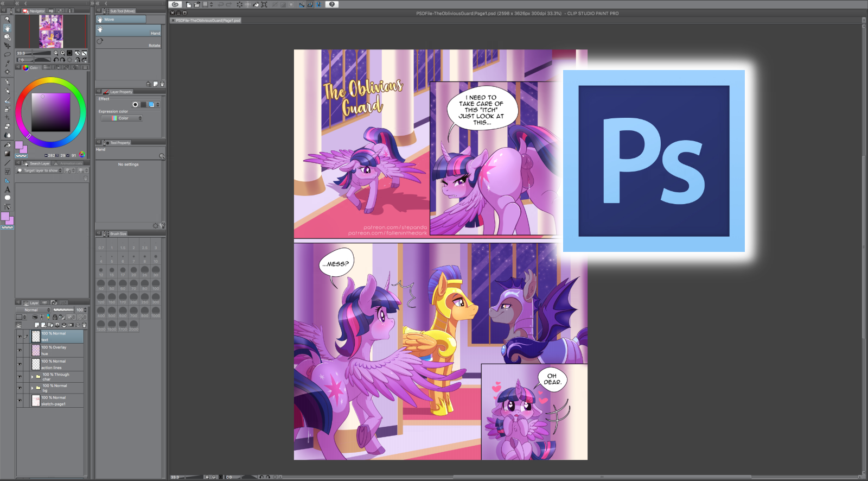The height and width of the screenshot is (481, 868).
Task: Click the help question mark icon
Action: pyautogui.click(x=332, y=4)
